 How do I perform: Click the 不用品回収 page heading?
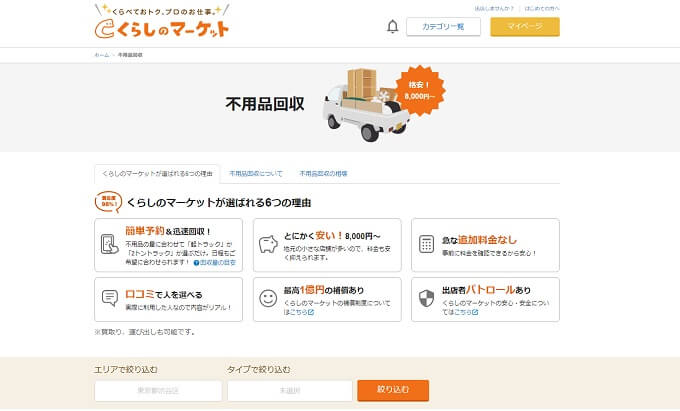pos(265,104)
